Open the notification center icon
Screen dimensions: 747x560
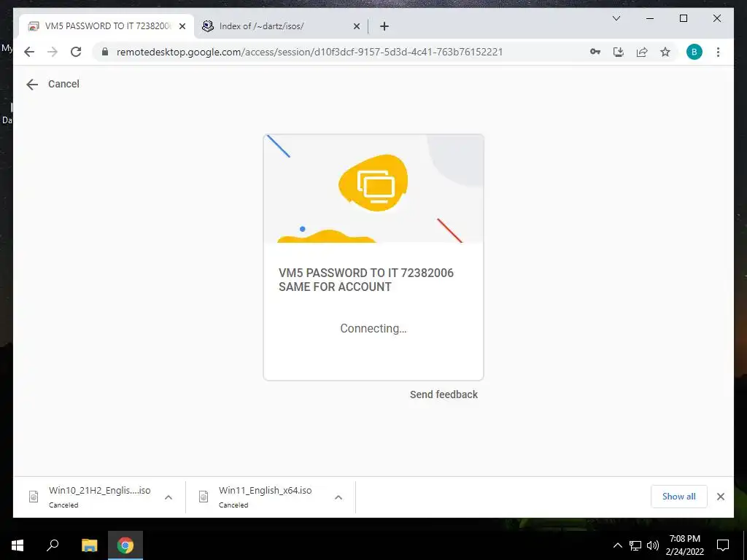(x=723, y=545)
